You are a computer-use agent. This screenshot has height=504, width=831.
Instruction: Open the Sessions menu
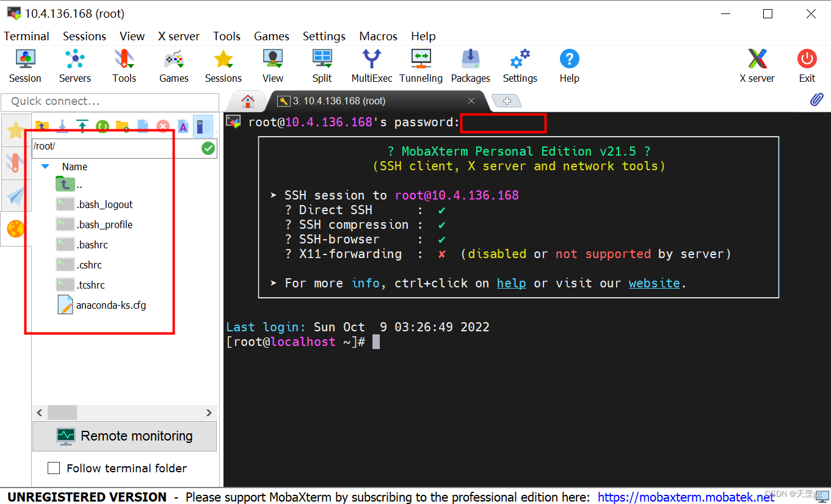(84, 36)
